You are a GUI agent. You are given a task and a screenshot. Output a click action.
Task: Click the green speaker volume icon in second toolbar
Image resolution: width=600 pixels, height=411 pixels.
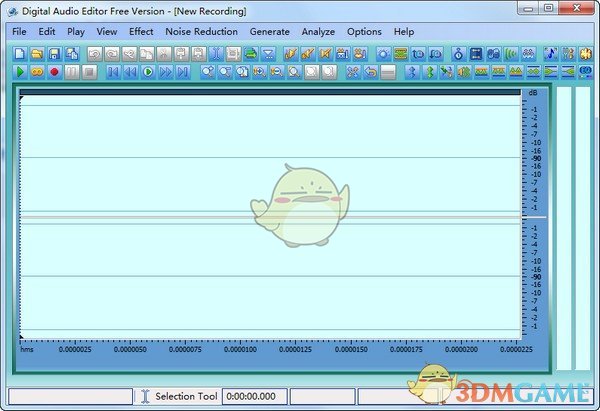[x=464, y=72]
